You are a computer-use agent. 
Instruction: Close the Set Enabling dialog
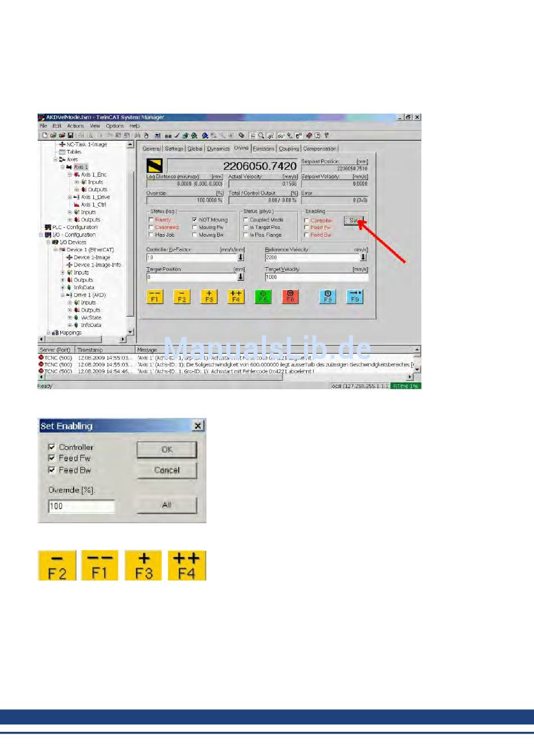pos(198,426)
